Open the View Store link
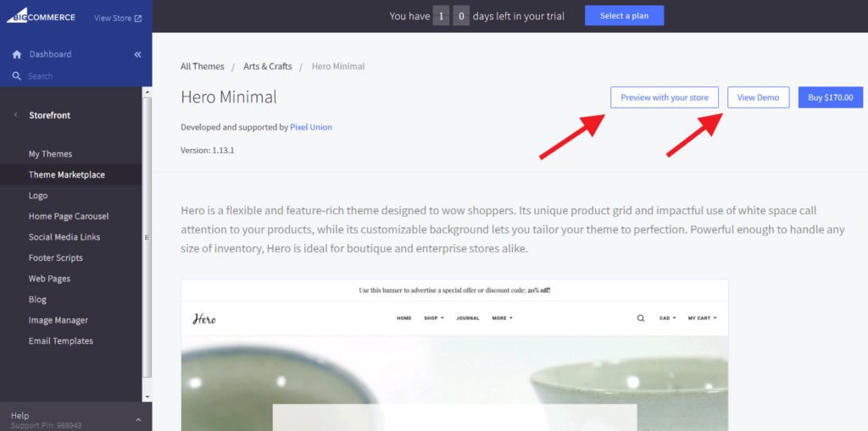This screenshot has height=431, width=868. coord(118,19)
